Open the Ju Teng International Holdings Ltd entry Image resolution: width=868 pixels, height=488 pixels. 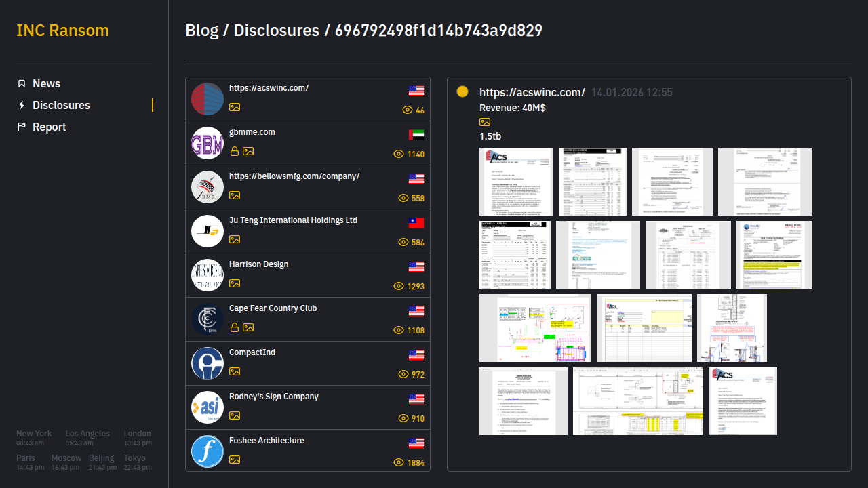(293, 220)
